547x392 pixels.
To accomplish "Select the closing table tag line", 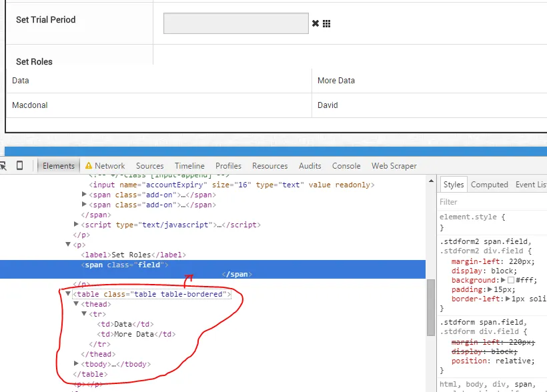I will coord(90,374).
